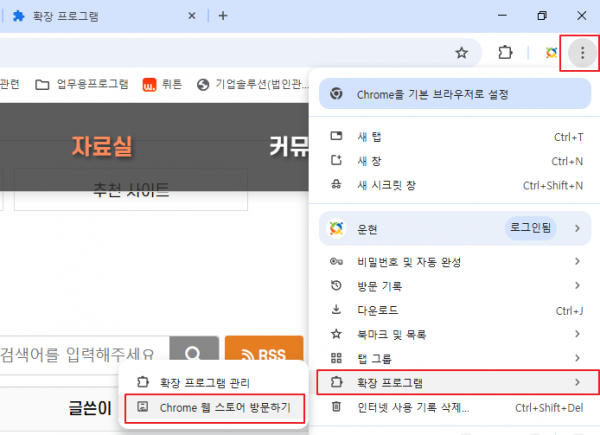Click the incognito icon in the menu
The width and height of the screenshot is (600, 435).
tap(336, 184)
